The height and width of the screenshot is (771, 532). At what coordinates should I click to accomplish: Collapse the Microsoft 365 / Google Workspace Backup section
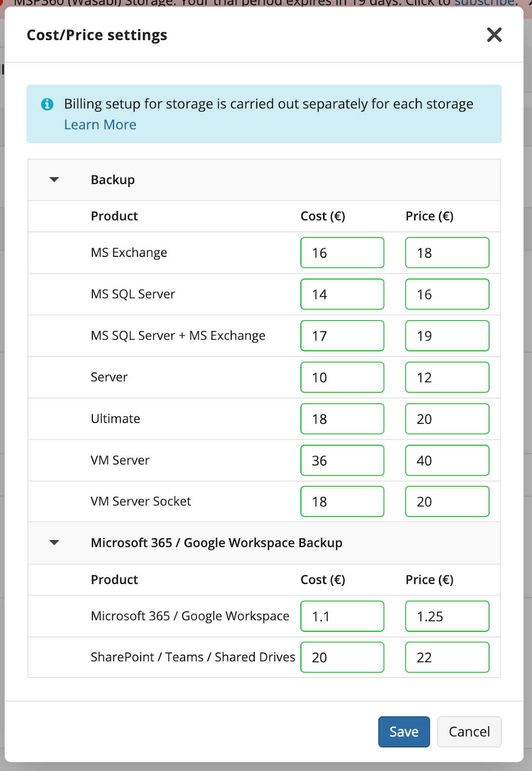click(54, 543)
